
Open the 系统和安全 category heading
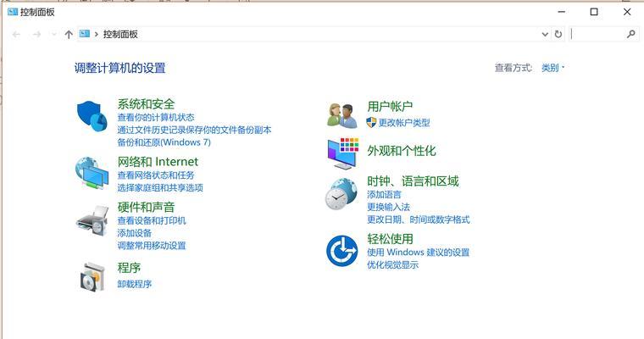click(x=147, y=104)
